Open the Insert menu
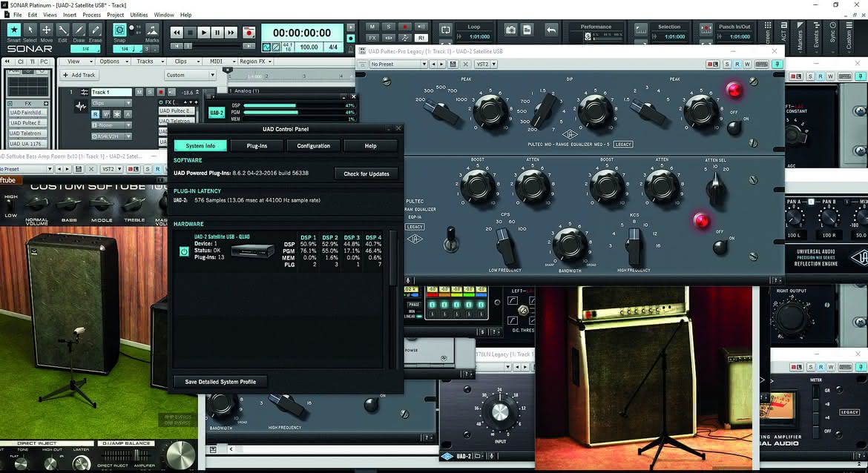This screenshot has width=868, height=473. click(x=70, y=15)
